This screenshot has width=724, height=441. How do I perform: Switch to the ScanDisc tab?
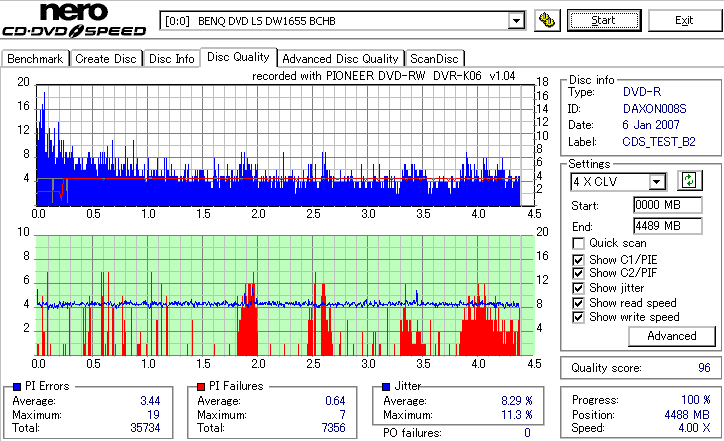click(434, 59)
